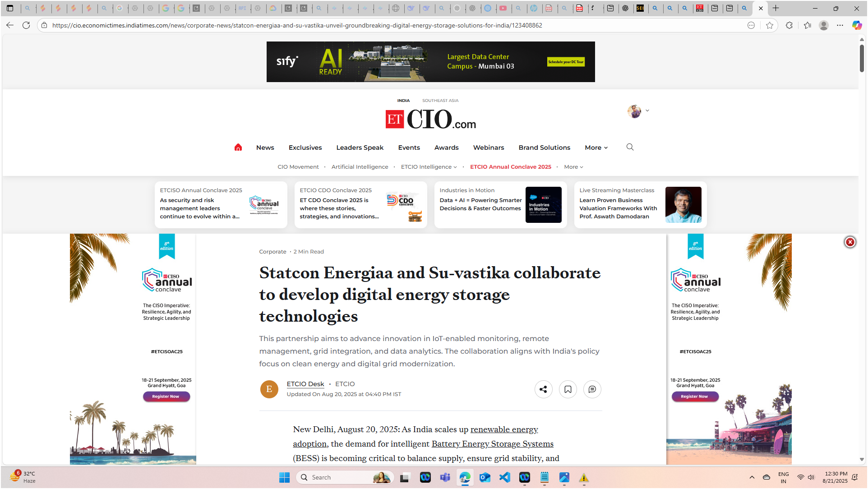The height and width of the screenshot is (489, 868).
Task: Go to the Events section
Action: pyautogui.click(x=409, y=148)
